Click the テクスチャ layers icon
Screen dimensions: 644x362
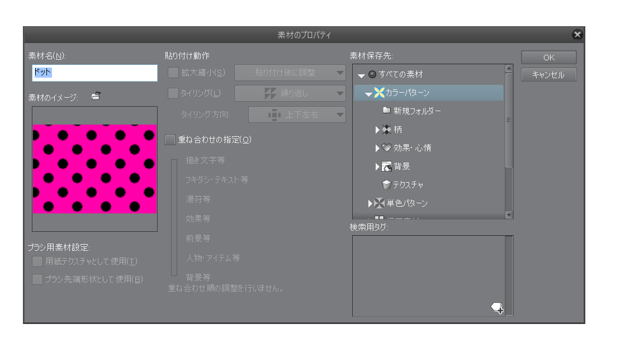point(386,185)
